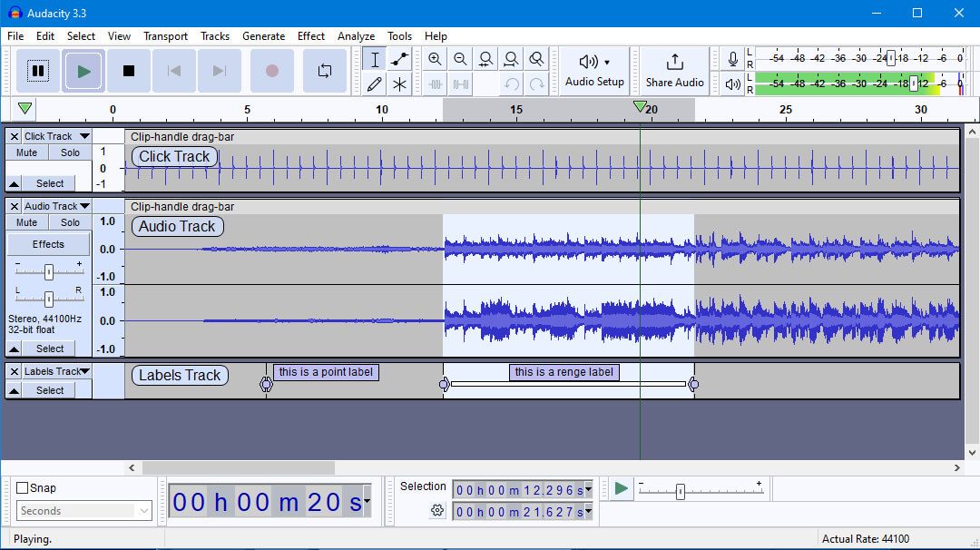
Task: Click the speaker playback meter icon
Action: pyautogui.click(x=732, y=83)
